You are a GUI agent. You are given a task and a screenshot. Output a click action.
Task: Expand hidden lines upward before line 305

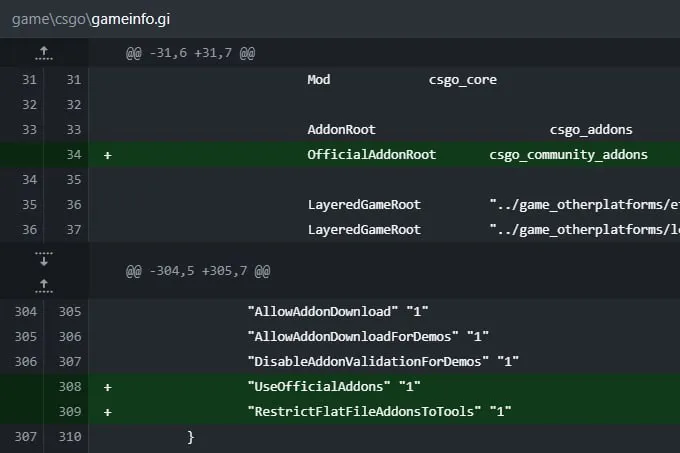coord(44,286)
